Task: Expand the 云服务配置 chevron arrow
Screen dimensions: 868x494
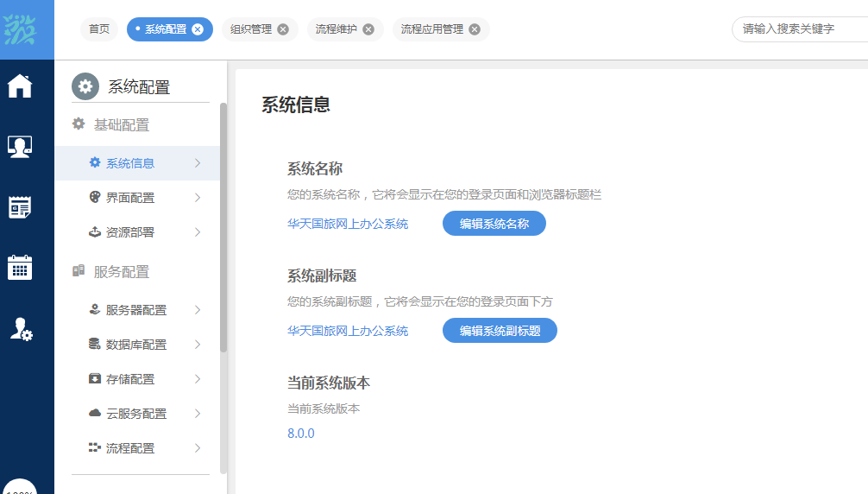Action: tap(198, 414)
